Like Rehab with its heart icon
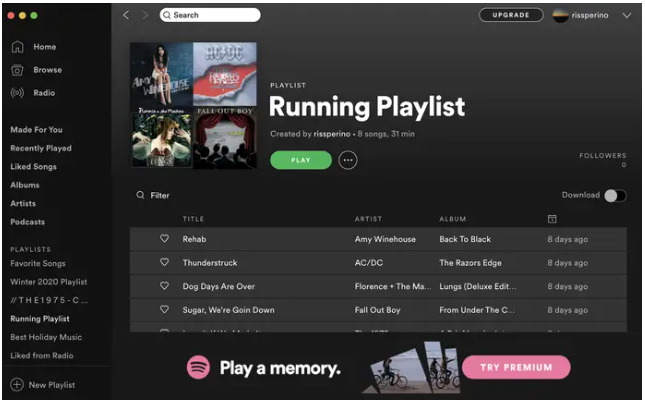This screenshot has width=645, height=406. (164, 239)
